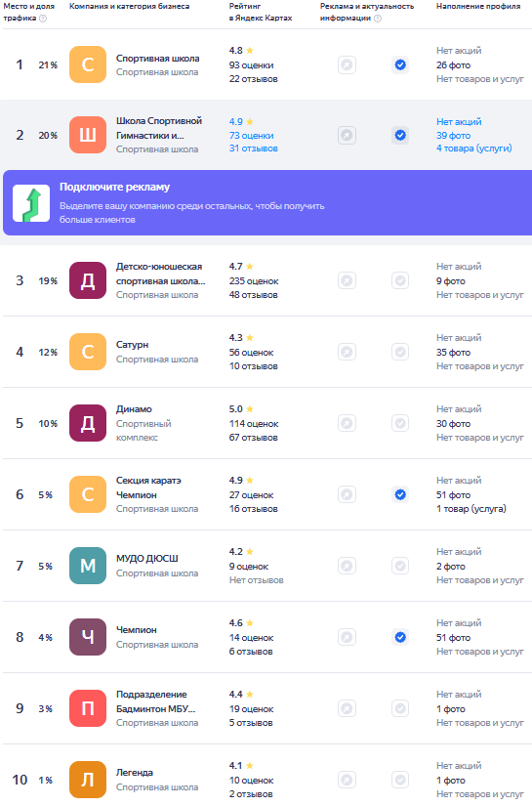
Task: Click the Школа Спортивной Гимнастики avatar
Action: point(88,135)
